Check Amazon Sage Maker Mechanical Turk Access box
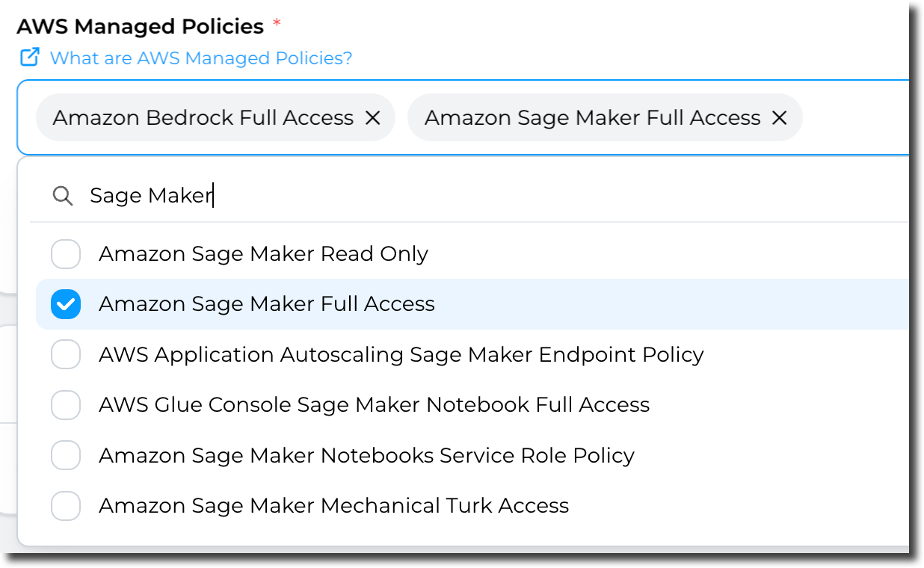This screenshot has height=568, width=924. pos(66,506)
